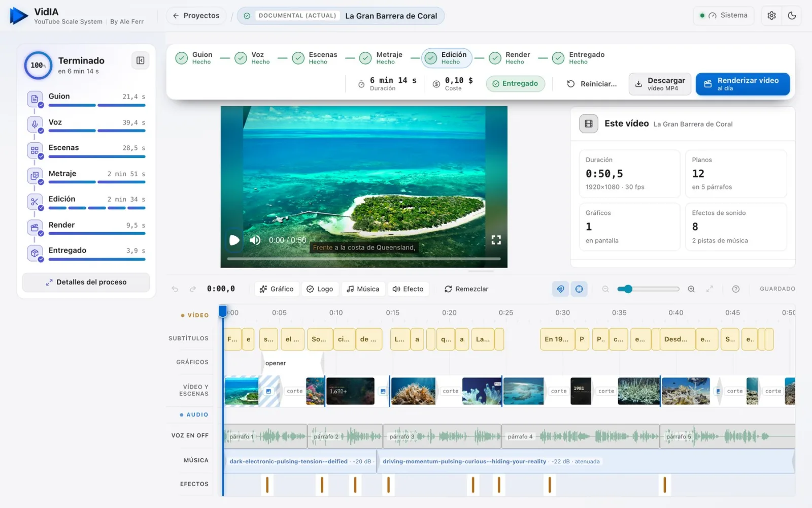Click the redo arrow in timeline toolbar

[x=193, y=289]
